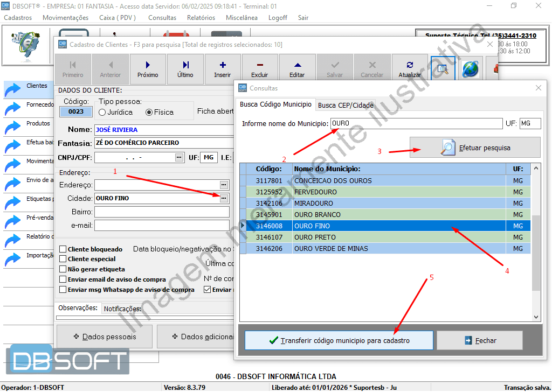This screenshot has width=552, height=392.
Task: Go to the Último record
Action: (185, 65)
